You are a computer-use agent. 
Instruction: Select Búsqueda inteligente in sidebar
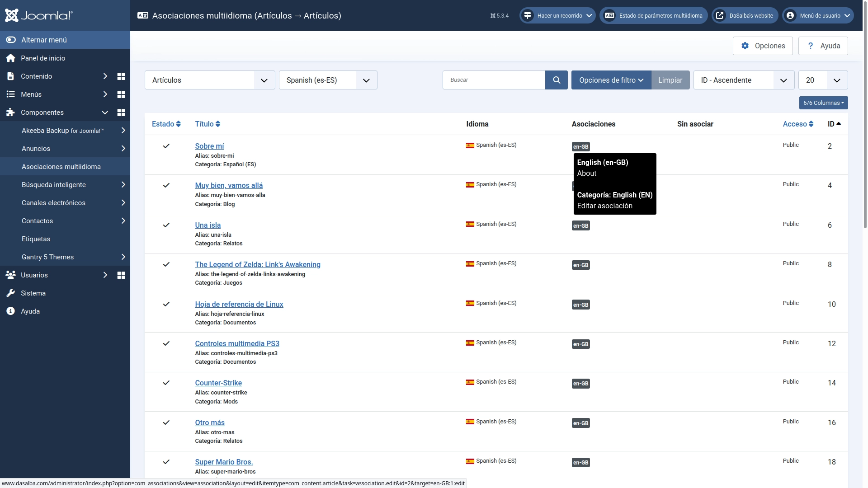pos(54,185)
